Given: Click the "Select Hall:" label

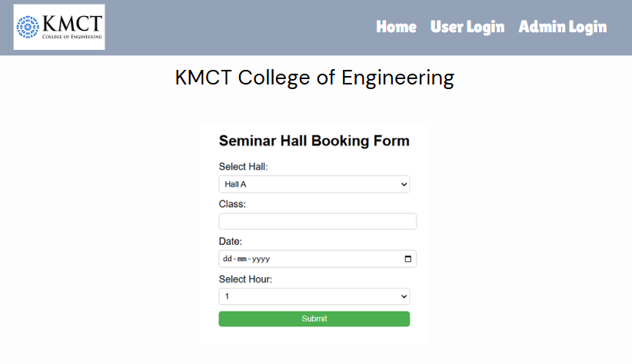Looking at the screenshot, I should point(243,167).
